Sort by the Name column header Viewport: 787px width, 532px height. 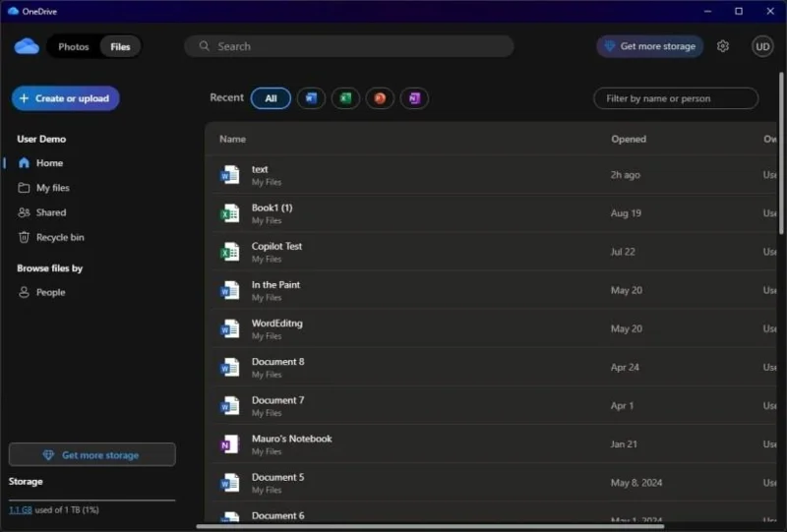pos(232,139)
